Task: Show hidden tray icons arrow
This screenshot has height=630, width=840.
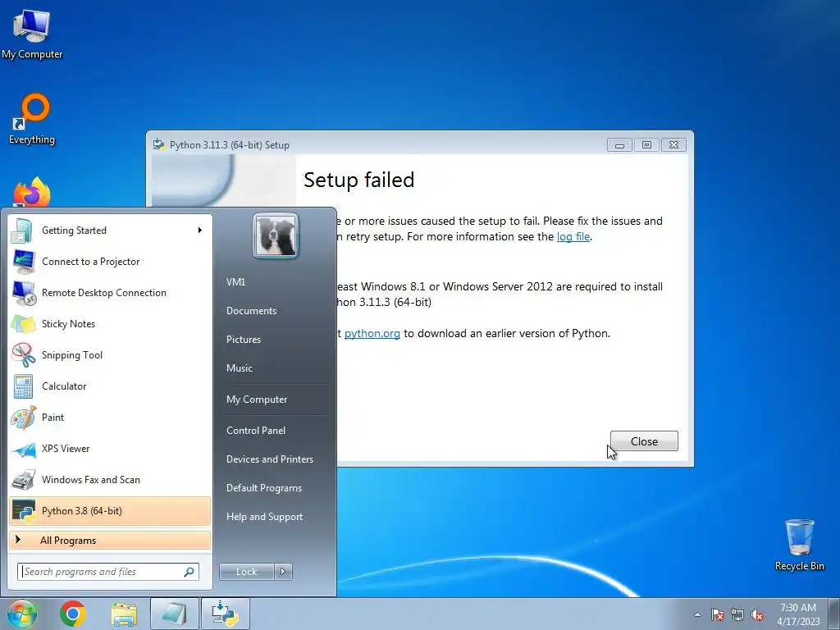Action: coord(697,614)
